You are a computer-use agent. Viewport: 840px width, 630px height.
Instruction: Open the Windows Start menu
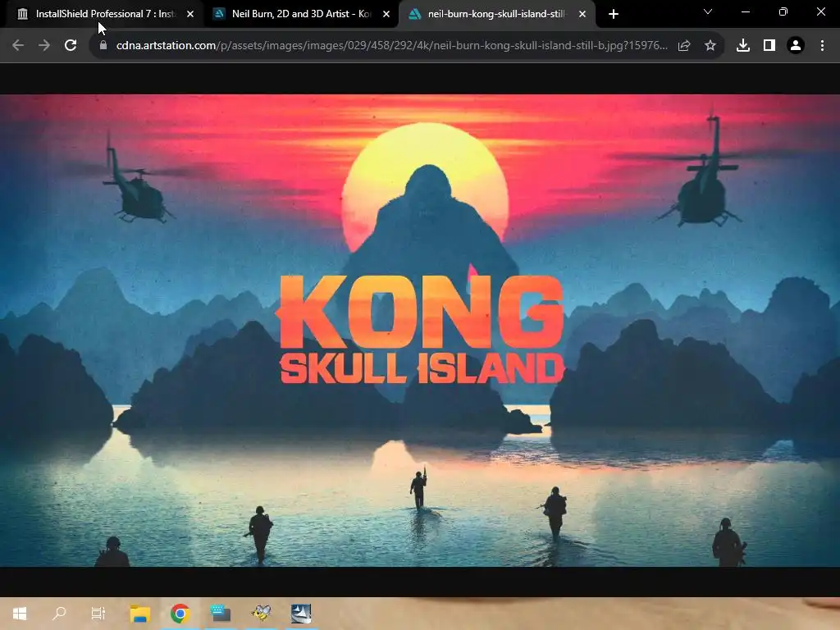point(20,614)
